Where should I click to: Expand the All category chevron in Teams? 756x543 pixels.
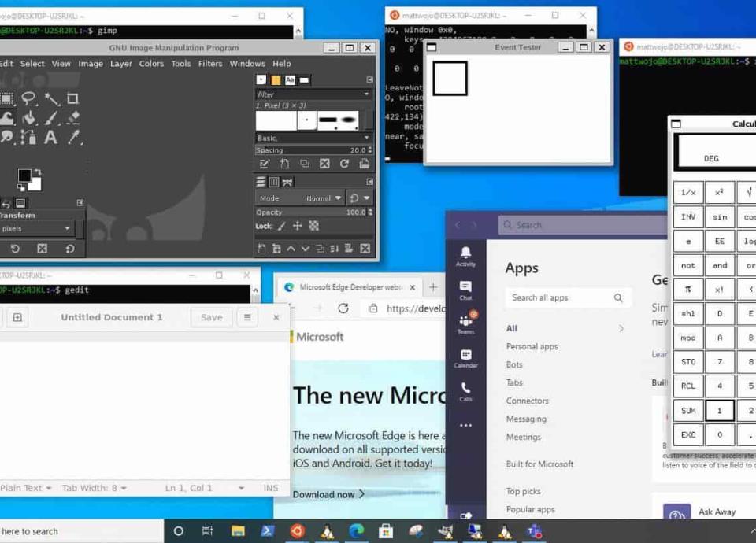[x=621, y=329]
